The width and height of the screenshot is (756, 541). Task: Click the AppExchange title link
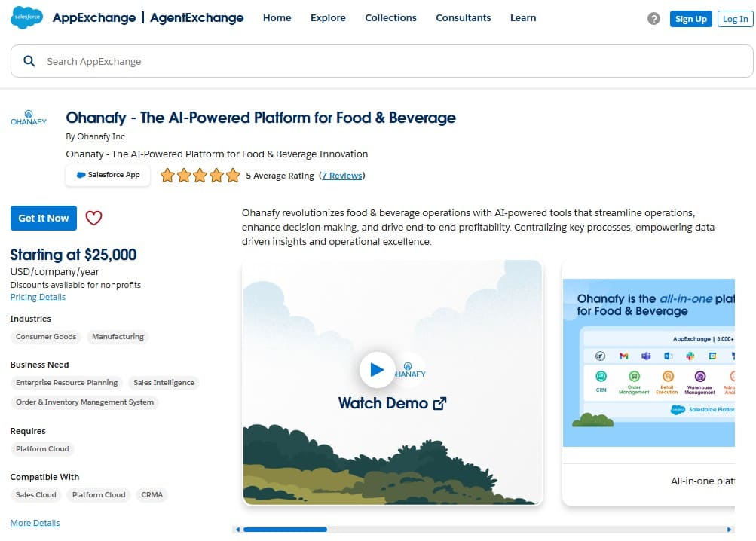(94, 18)
